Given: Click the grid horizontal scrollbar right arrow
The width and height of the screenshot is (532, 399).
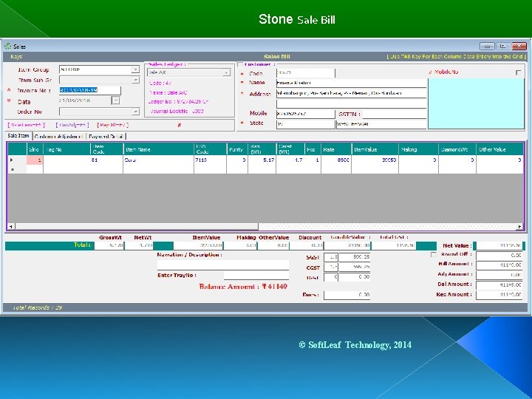Looking at the screenshot, I should [x=519, y=226].
